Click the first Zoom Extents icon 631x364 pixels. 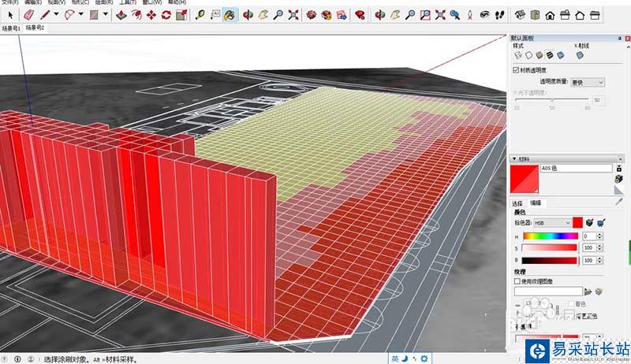click(293, 15)
